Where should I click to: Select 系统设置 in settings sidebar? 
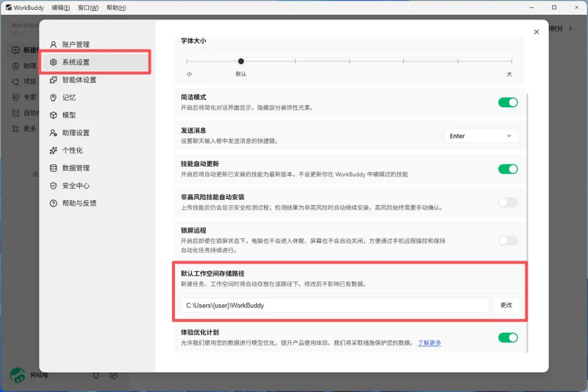coord(96,62)
